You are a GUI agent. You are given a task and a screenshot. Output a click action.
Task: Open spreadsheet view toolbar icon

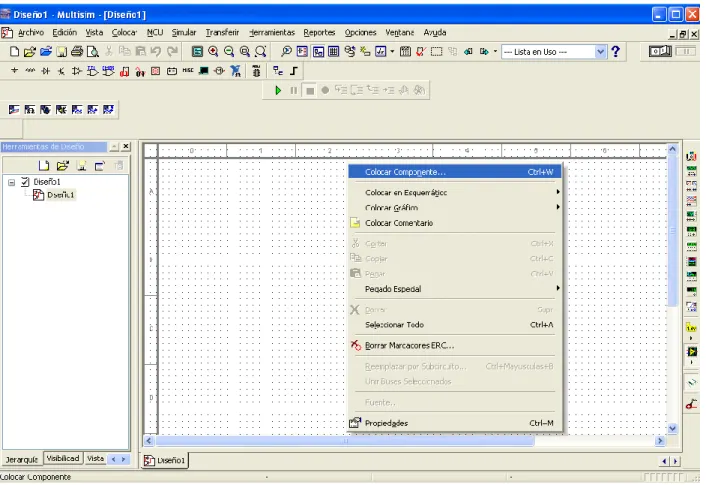click(334, 52)
